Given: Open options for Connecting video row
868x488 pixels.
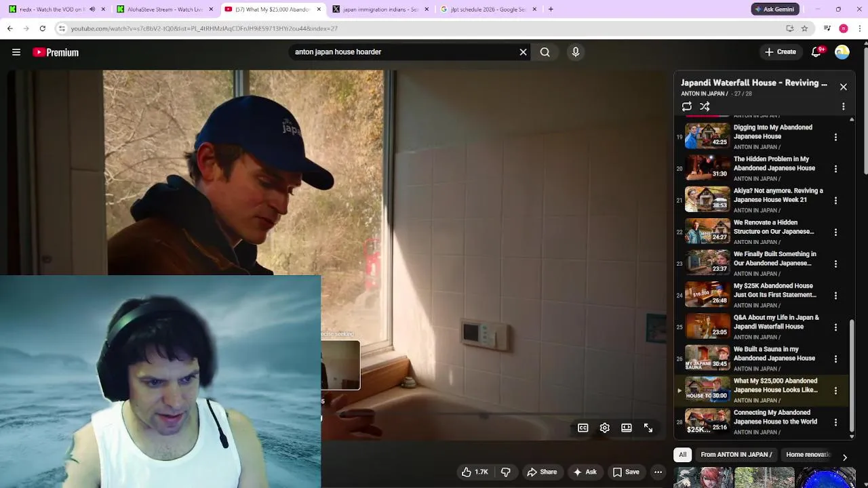Looking at the screenshot, I should tap(835, 422).
